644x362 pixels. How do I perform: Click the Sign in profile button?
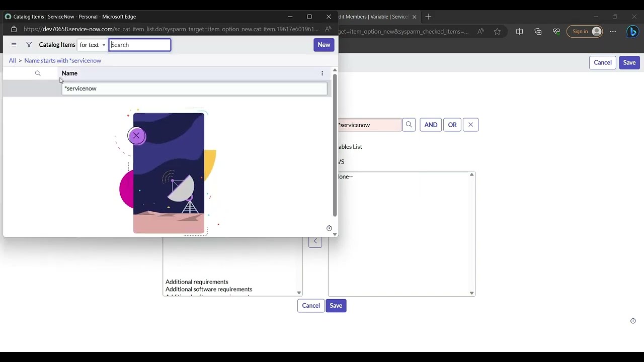pyautogui.click(x=585, y=32)
